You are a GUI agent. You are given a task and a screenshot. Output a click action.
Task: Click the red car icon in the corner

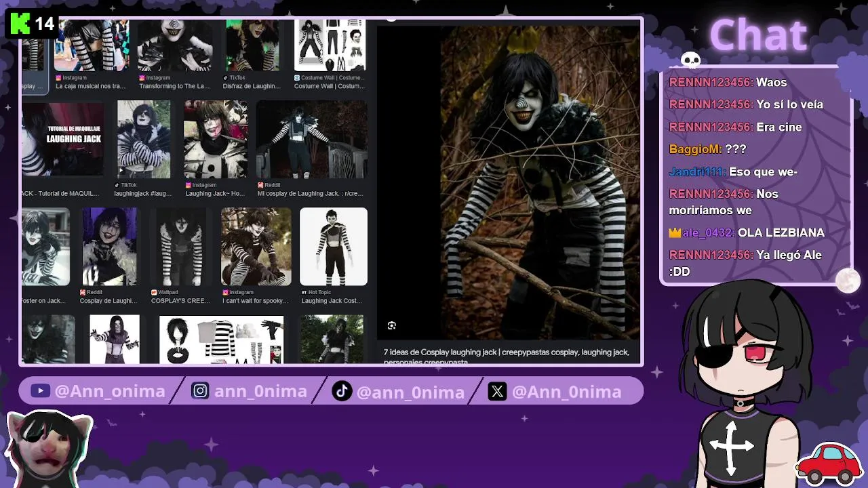click(829, 463)
